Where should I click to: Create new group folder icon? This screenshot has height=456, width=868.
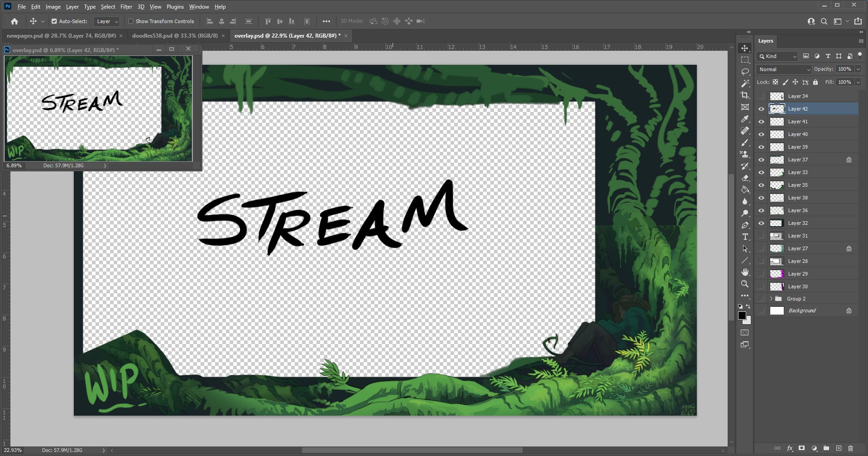pyautogui.click(x=826, y=448)
